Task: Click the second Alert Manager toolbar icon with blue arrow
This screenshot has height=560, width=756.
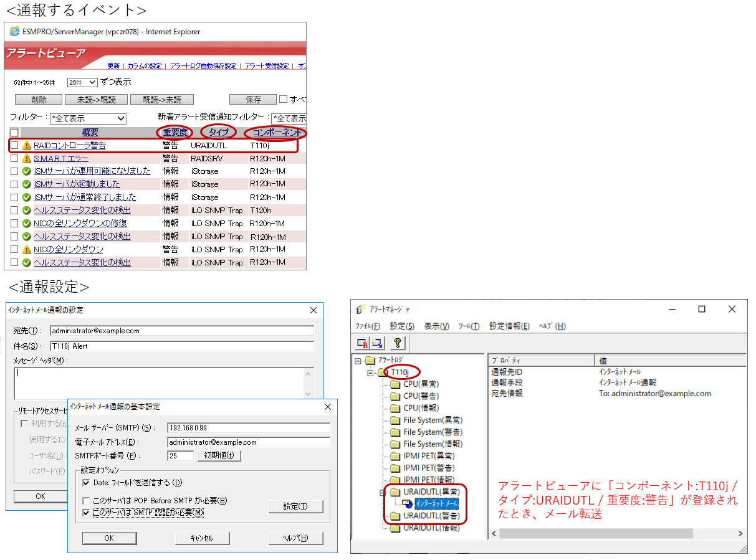Action: coord(377,342)
